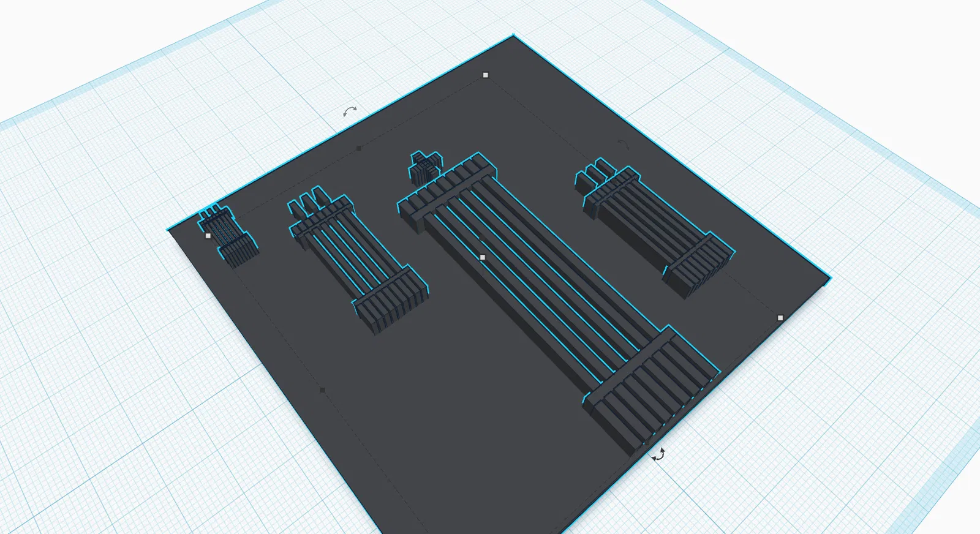Click the black midpoint handle on the lower-left dashed edge
The image size is (980, 534).
(323, 390)
